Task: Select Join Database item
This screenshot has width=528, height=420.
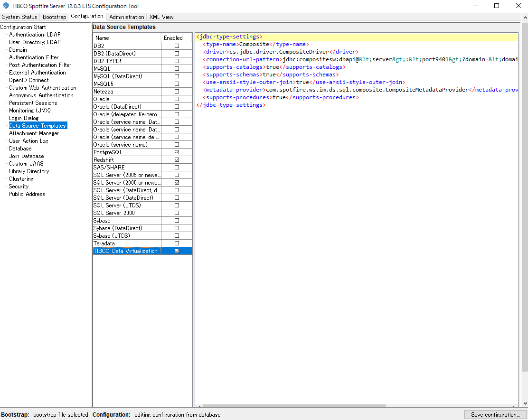Action: tap(26, 156)
